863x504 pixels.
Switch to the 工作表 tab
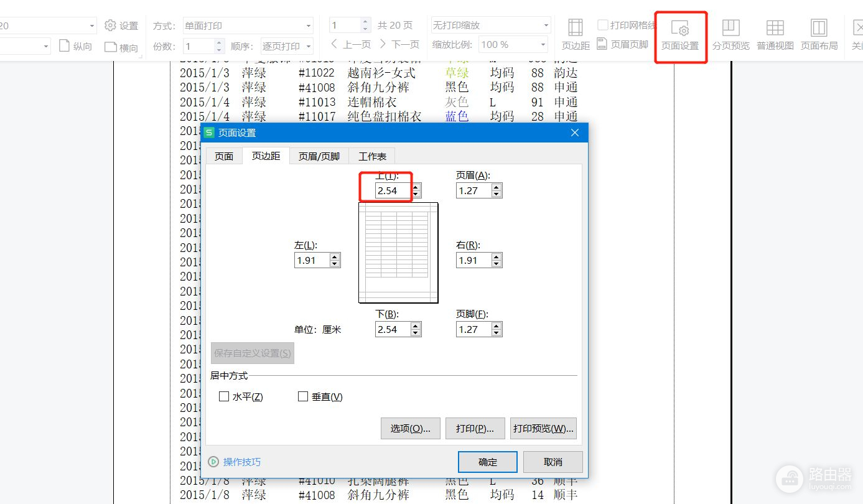pyautogui.click(x=372, y=156)
